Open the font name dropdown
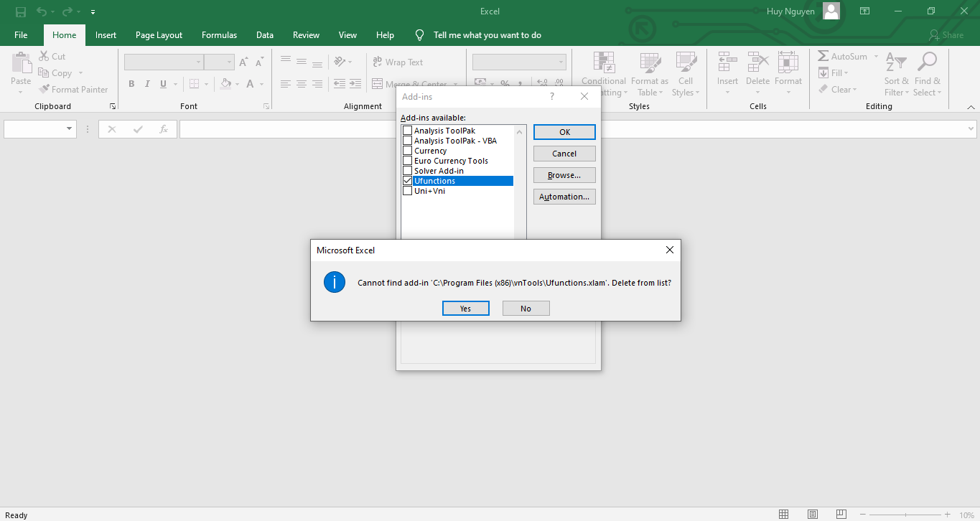Screen dimensions: 980x521 point(198,62)
